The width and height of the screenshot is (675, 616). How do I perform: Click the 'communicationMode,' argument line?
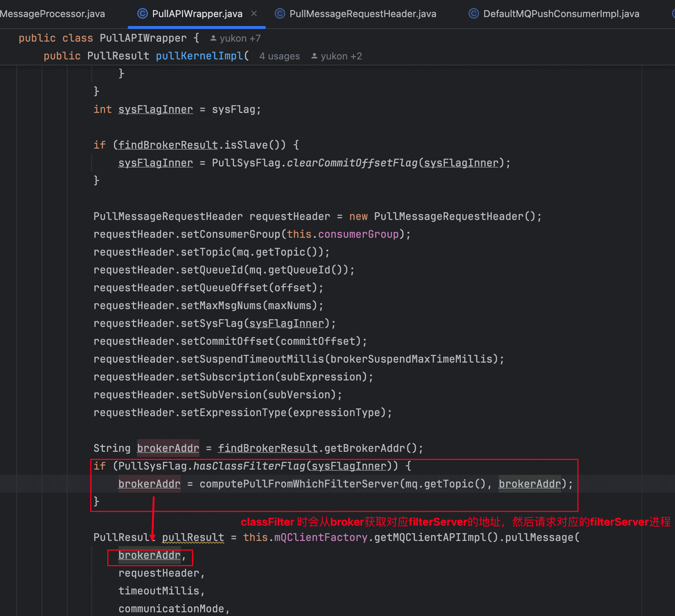(x=174, y=609)
